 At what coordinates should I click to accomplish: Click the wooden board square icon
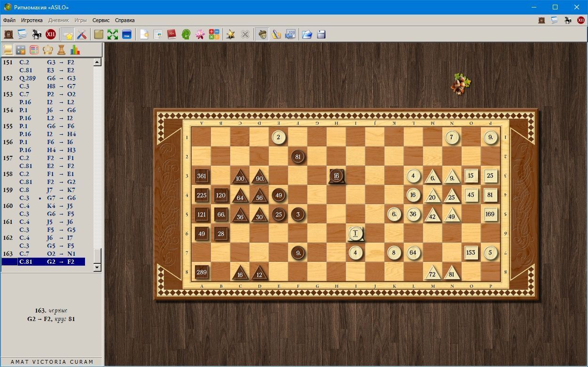click(98, 34)
